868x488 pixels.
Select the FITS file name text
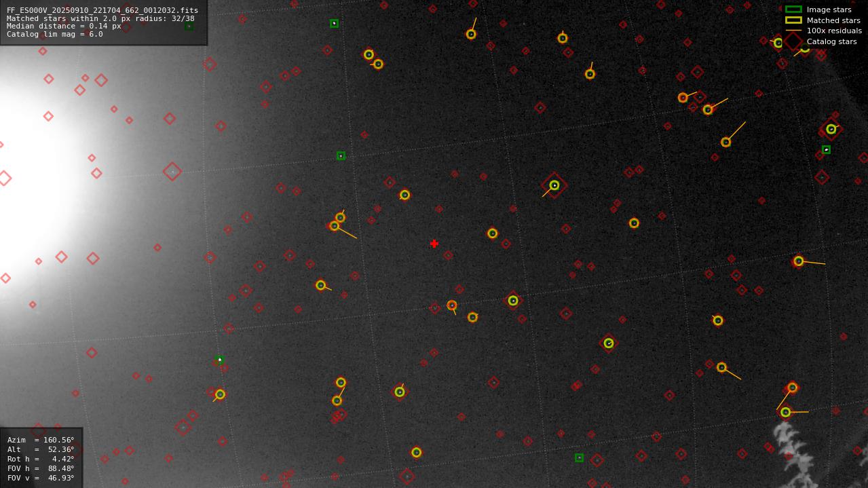click(102, 10)
